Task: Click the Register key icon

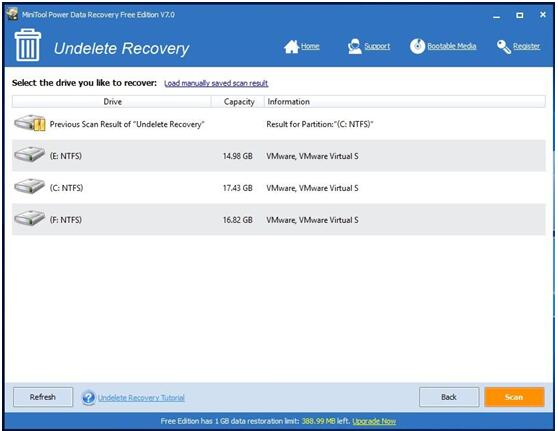Action: pyautogui.click(x=504, y=47)
